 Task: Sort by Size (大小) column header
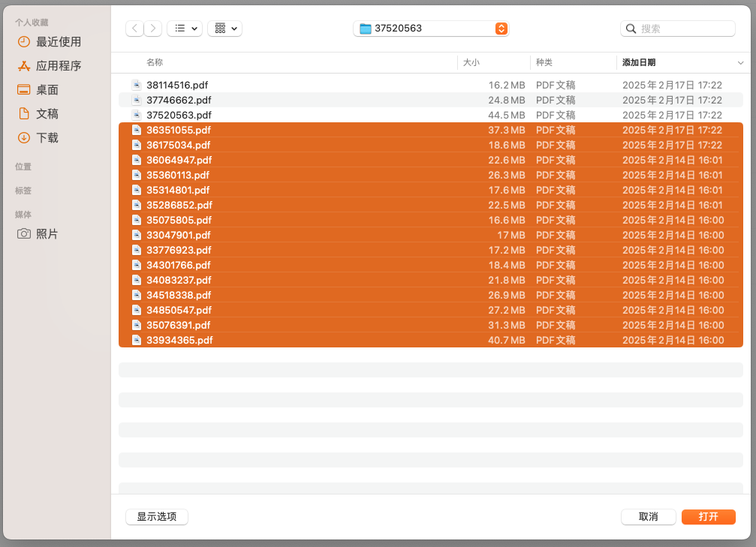471,62
